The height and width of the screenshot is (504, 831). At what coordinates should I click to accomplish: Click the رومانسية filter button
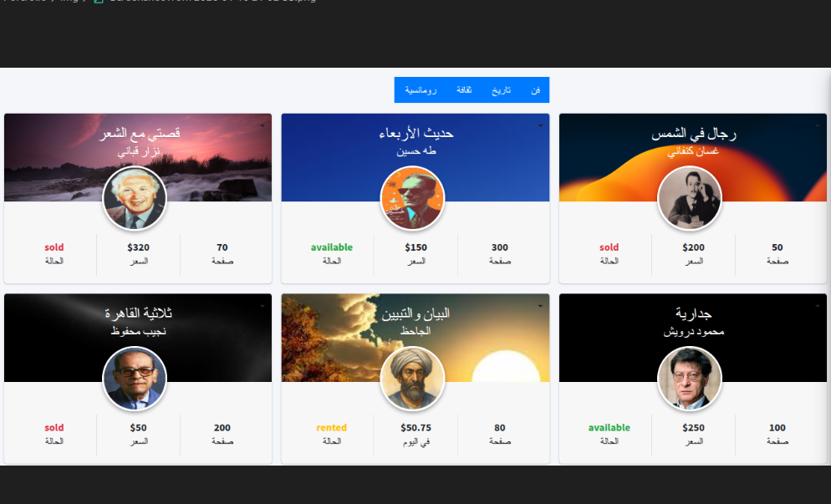coord(419,89)
